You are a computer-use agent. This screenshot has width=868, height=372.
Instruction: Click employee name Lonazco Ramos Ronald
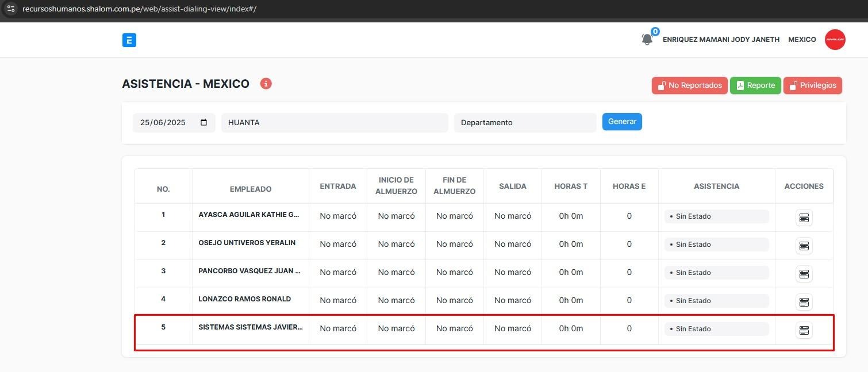click(245, 299)
